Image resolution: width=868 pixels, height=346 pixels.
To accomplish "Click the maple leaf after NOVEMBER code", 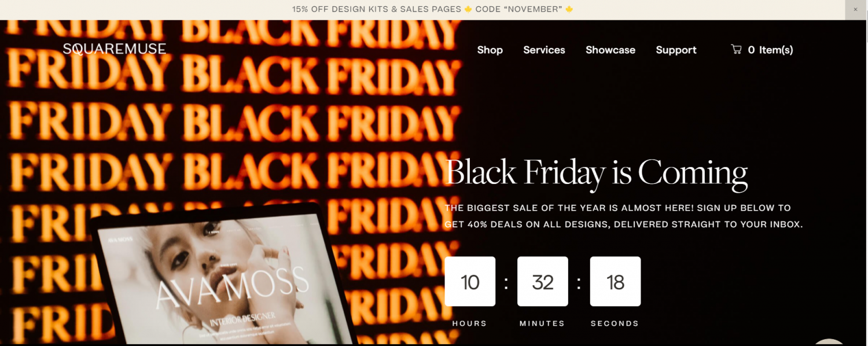I will tap(569, 9).
